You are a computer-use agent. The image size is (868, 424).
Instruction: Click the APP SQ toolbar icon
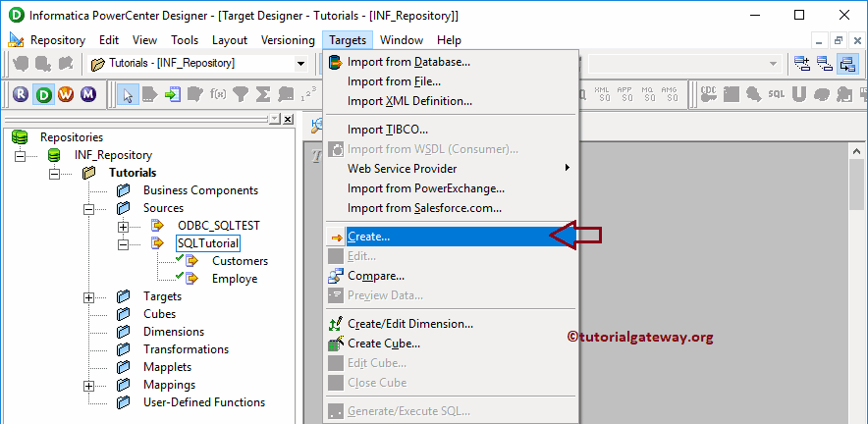click(x=625, y=94)
